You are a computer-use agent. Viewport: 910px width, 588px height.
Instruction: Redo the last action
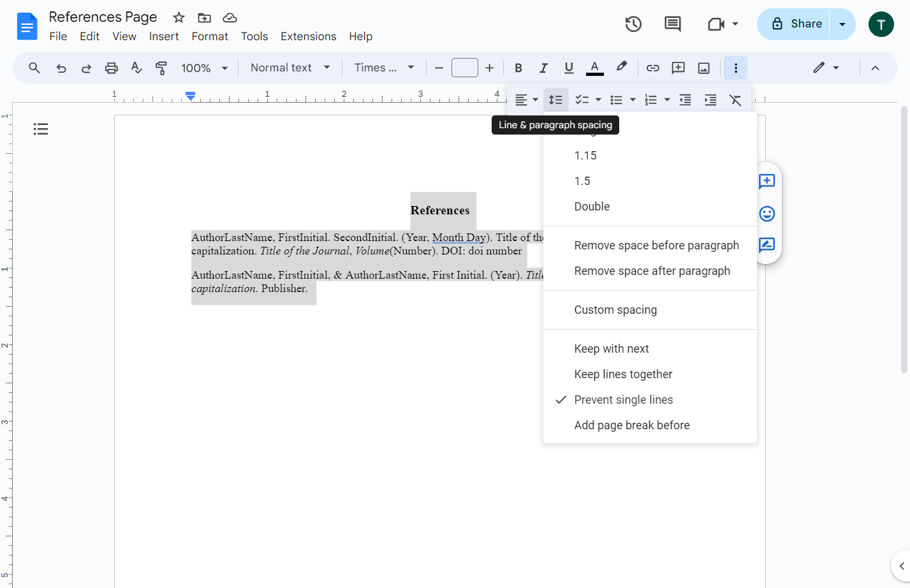[86, 68]
